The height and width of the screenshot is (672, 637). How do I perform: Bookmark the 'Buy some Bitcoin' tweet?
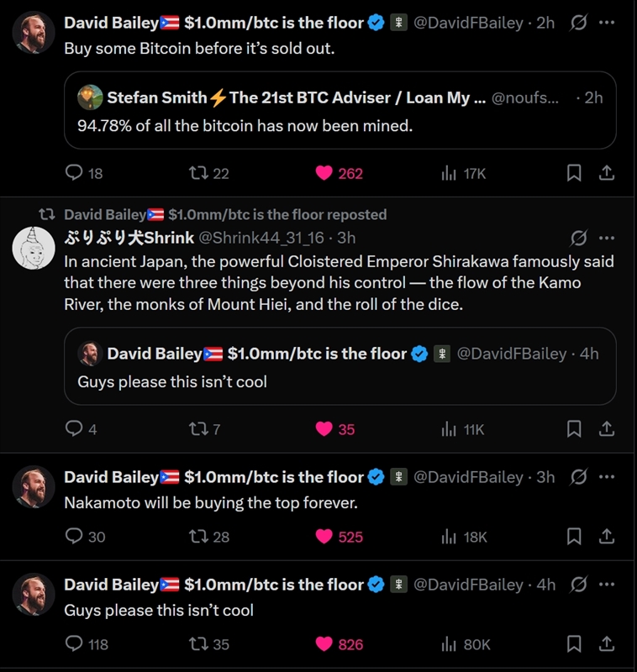coord(574,173)
